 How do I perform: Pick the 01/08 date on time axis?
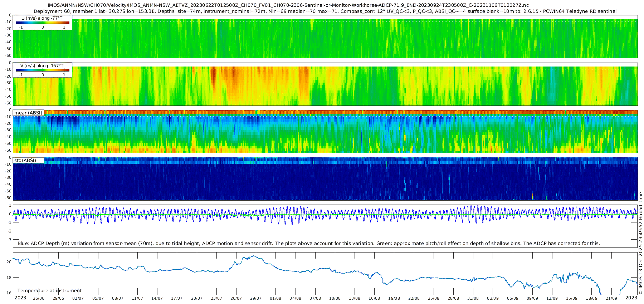tap(275, 298)
